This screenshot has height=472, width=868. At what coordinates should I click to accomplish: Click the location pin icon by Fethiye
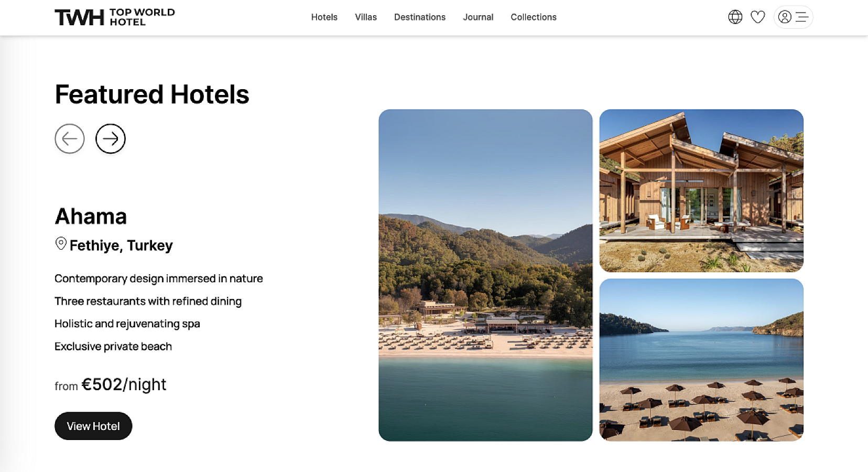pyautogui.click(x=61, y=243)
